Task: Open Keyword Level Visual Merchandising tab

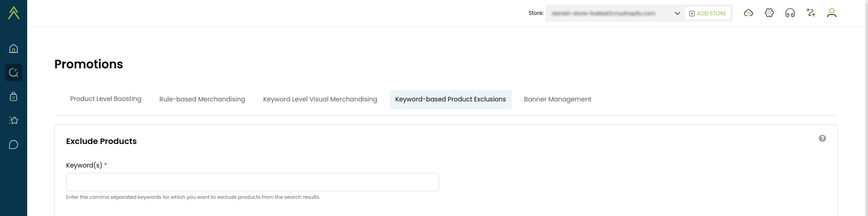Action: tap(320, 99)
